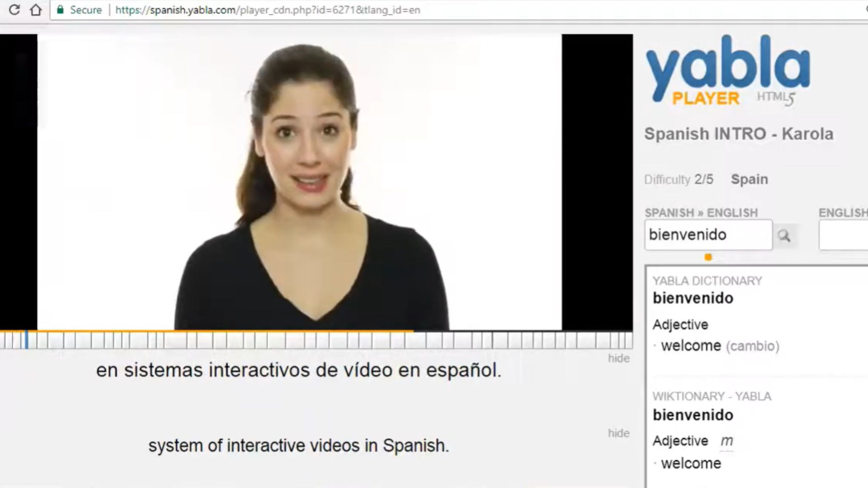Click the word "interactivos" in the caption
The width and height of the screenshot is (868, 488).
click(259, 371)
